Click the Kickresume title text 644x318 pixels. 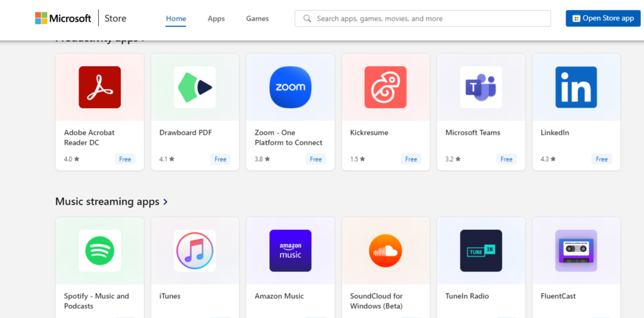click(369, 133)
